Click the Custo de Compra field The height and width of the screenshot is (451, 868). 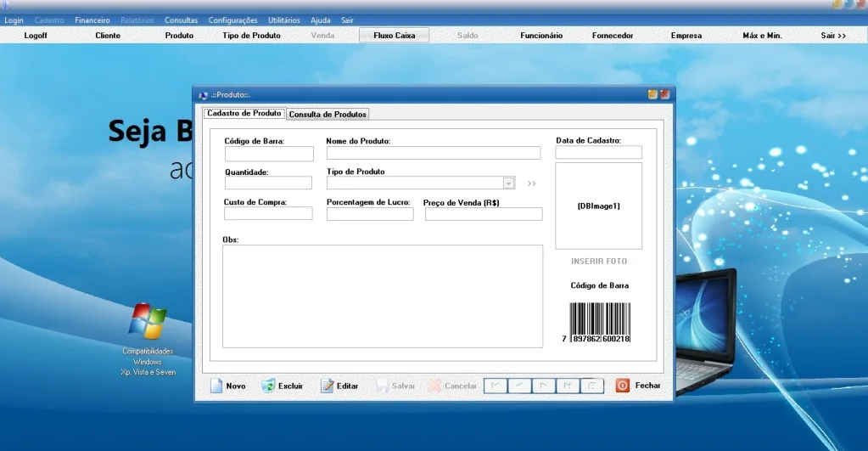coord(268,213)
